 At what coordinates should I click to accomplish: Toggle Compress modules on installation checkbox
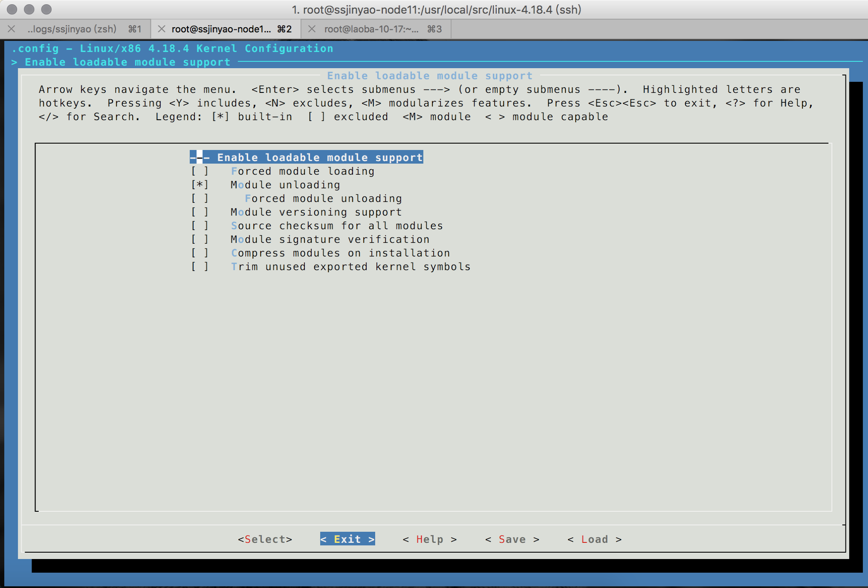200,253
